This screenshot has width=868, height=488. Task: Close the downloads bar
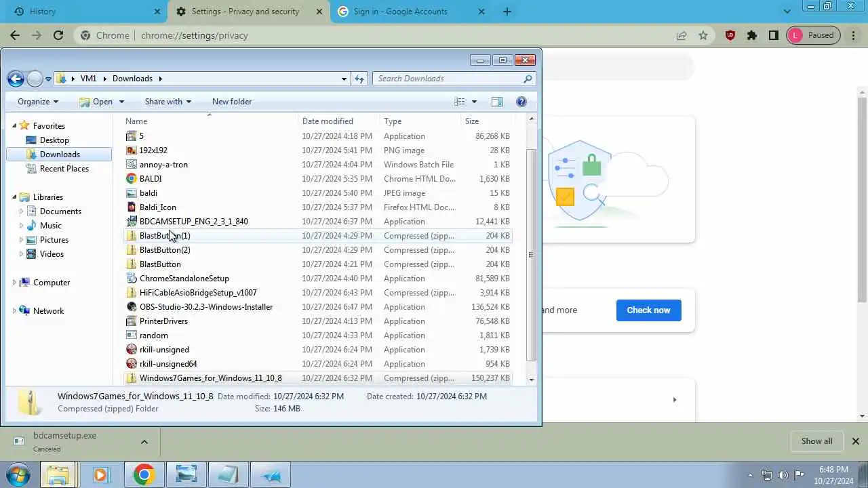[856, 441]
